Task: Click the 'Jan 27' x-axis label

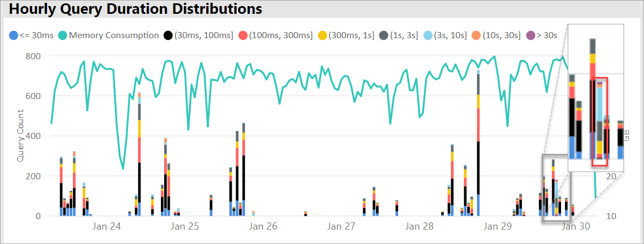Action: click(341, 226)
